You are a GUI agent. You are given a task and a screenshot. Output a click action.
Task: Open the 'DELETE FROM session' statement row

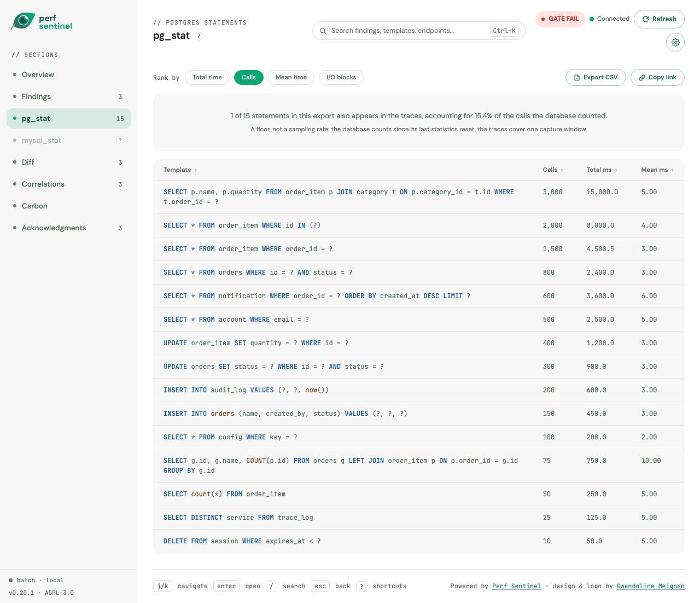[419, 541]
